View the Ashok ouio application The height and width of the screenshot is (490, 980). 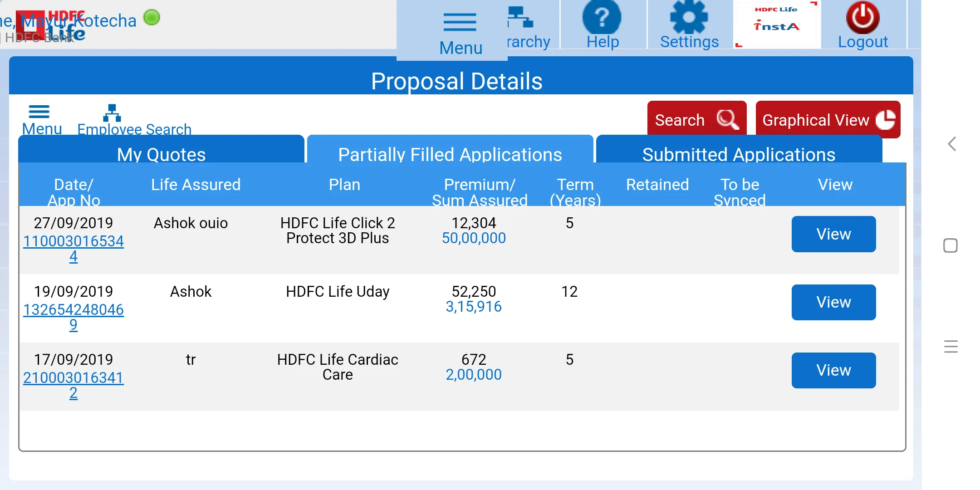point(833,234)
